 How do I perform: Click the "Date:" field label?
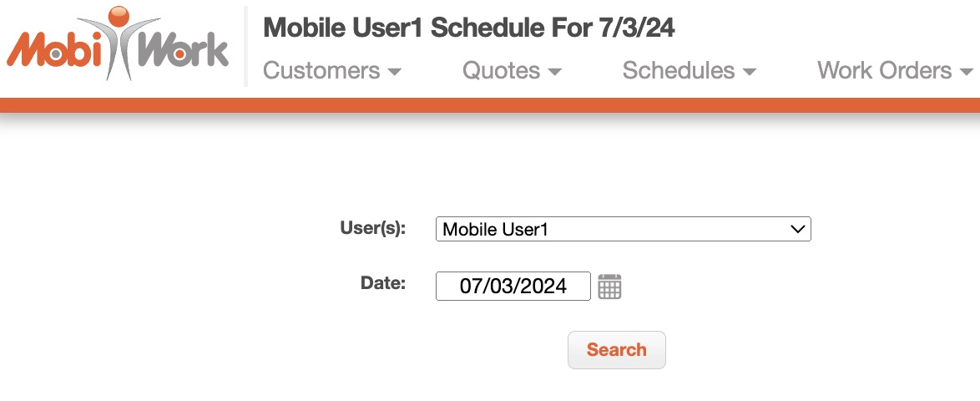382,283
